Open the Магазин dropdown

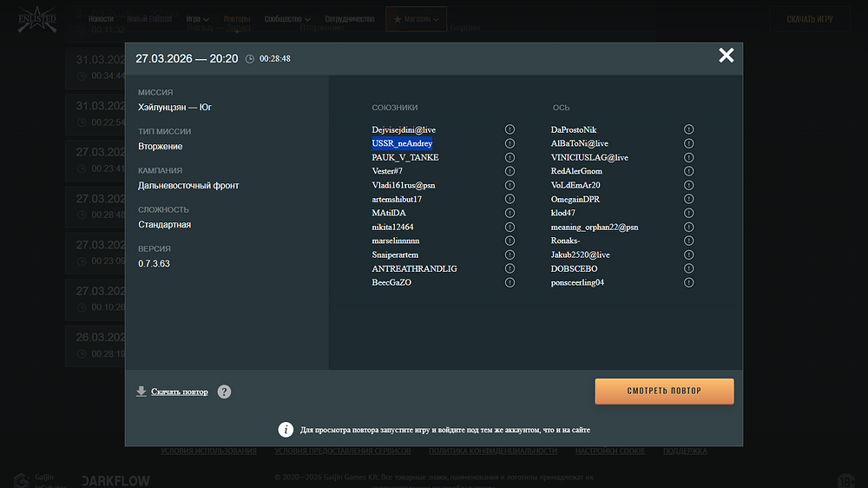pyautogui.click(x=416, y=19)
